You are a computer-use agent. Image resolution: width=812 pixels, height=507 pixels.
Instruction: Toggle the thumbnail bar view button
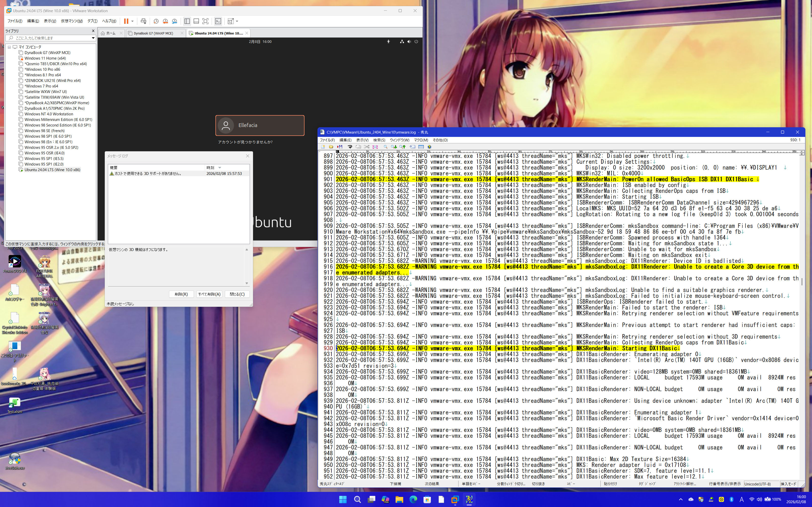tap(196, 21)
